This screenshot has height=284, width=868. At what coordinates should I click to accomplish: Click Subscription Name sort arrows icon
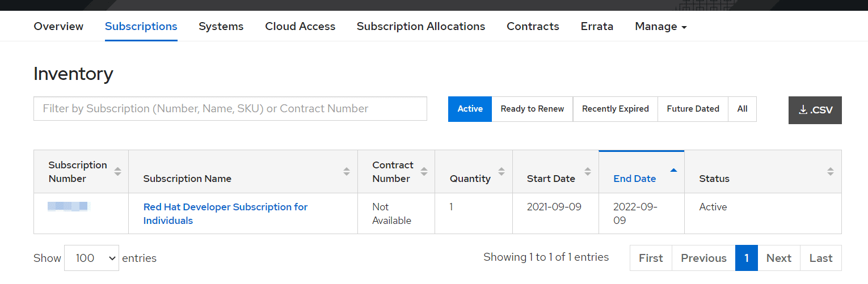(346, 171)
